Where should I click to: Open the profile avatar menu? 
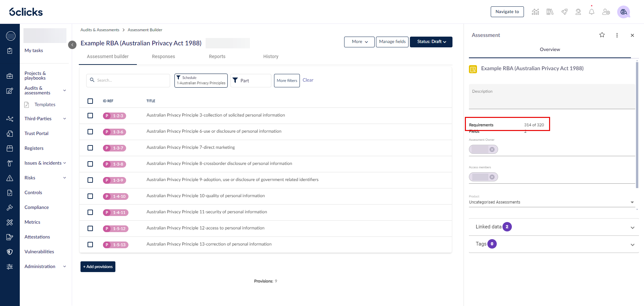click(x=624, y=12)
